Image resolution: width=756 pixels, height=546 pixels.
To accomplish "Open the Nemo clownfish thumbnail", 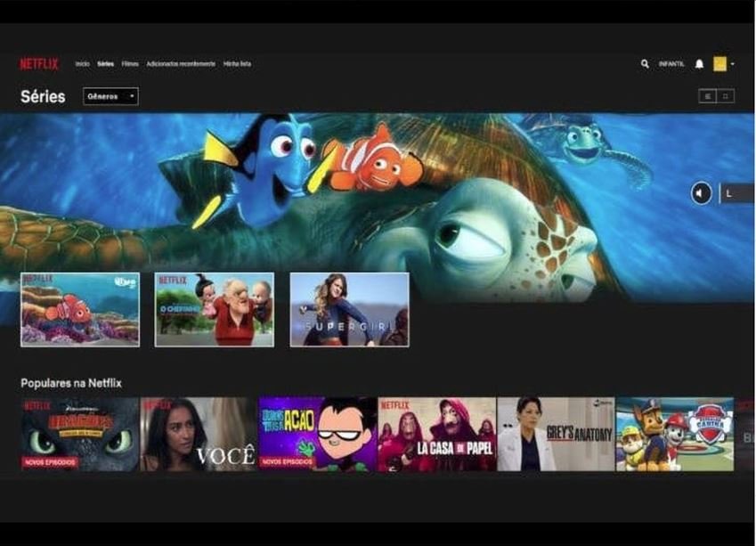I will 80,310.
